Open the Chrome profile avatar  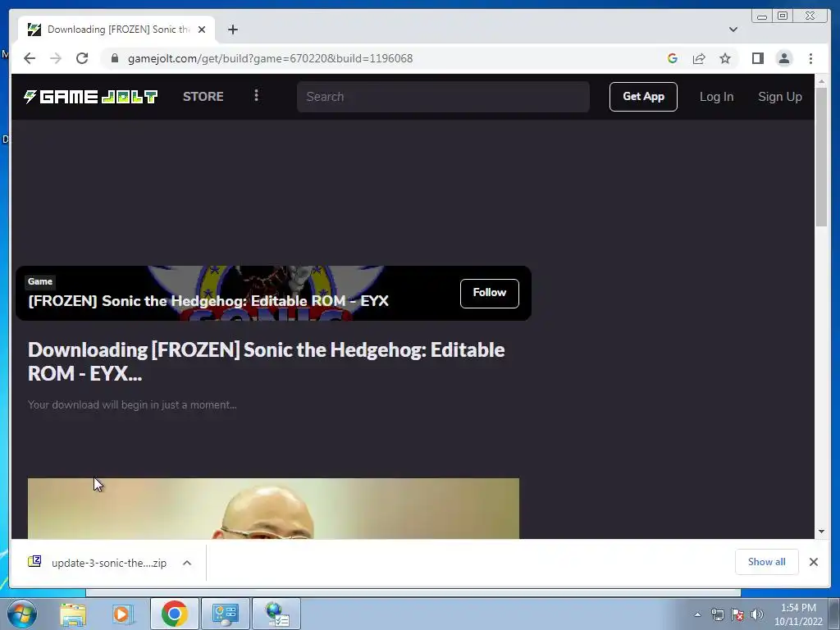[783, 58]
